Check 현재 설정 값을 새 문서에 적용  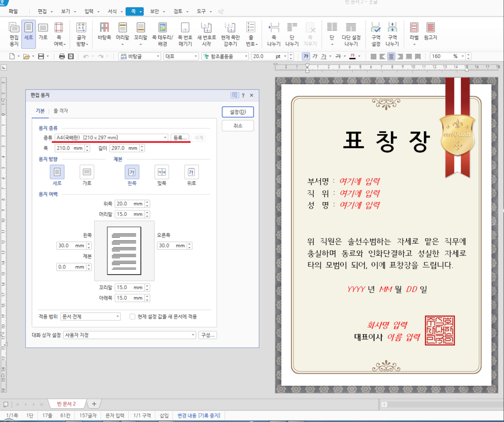[x=132, y=317]
